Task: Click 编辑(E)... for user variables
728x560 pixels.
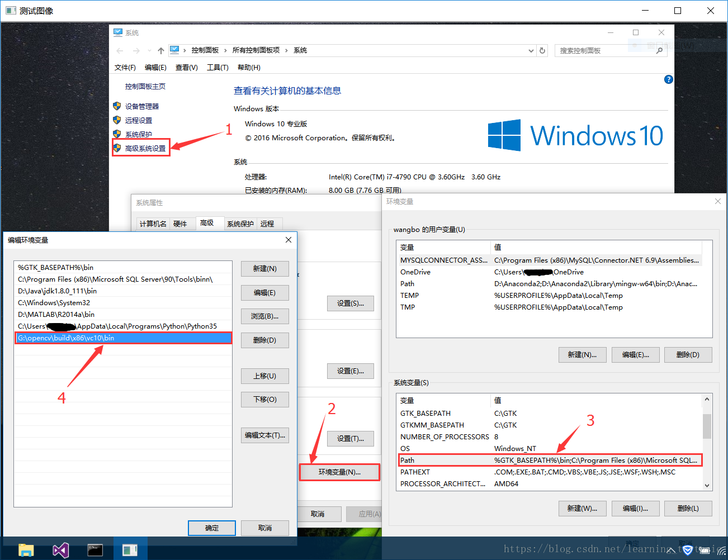Action: tap(636, 355)
